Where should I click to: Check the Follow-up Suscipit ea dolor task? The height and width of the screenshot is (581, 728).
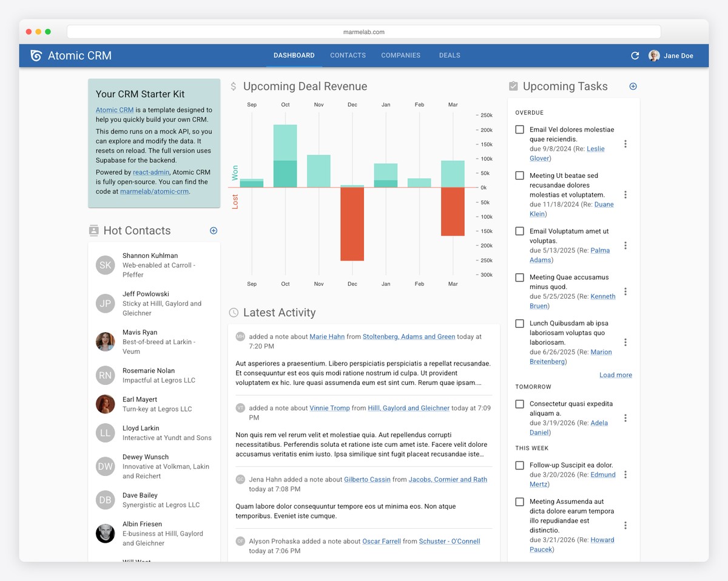click(x=519, y=465)
